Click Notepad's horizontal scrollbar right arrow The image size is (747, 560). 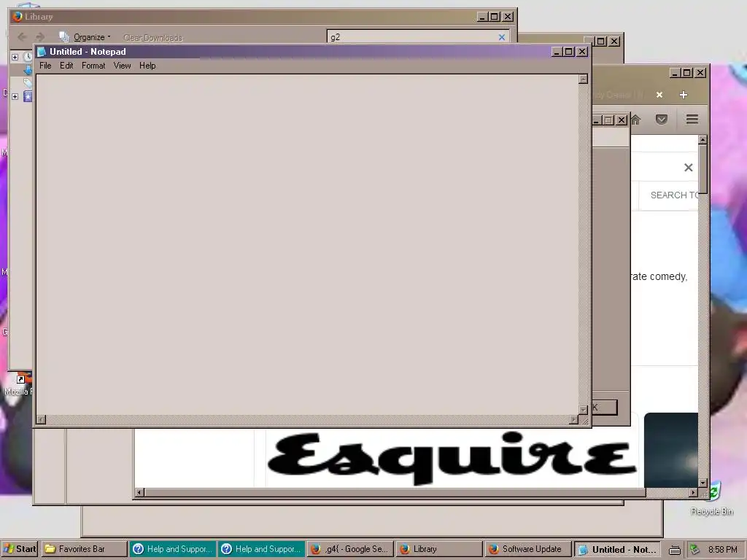tap(573, 419)
